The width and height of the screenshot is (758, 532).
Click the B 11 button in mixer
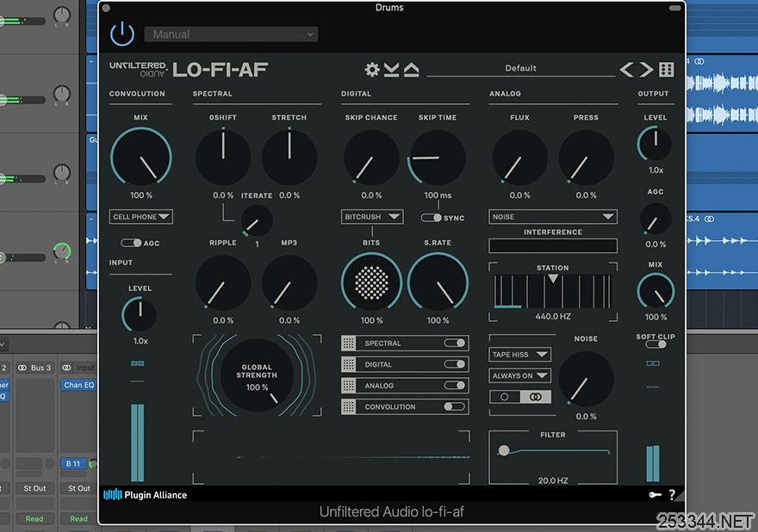coord(73,463)
